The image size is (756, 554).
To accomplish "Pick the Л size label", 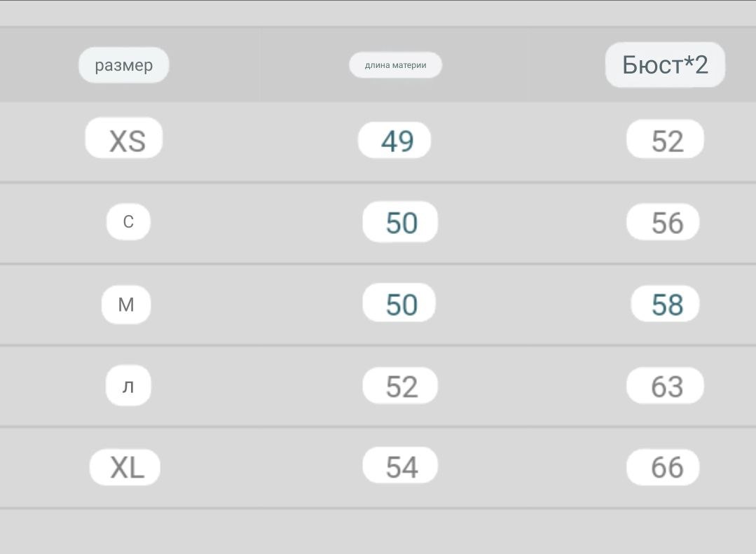I will click(x=128, y=386).
